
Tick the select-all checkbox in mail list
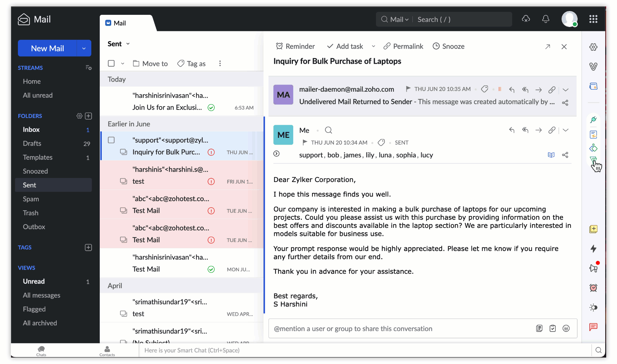point(111,63)
